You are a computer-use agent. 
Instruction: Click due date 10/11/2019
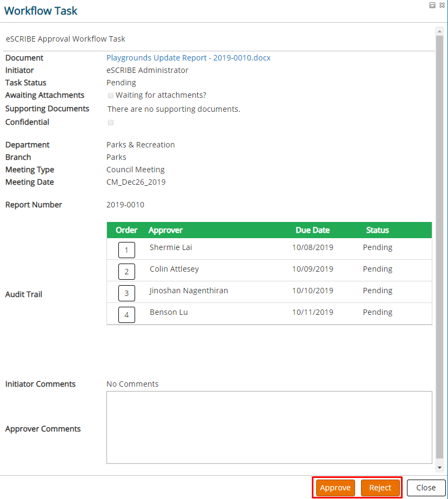click(313, 312)
